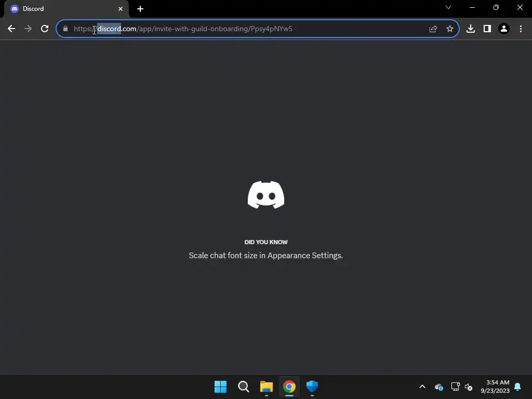
Task: Close the Discord tab
Action: 121,9
